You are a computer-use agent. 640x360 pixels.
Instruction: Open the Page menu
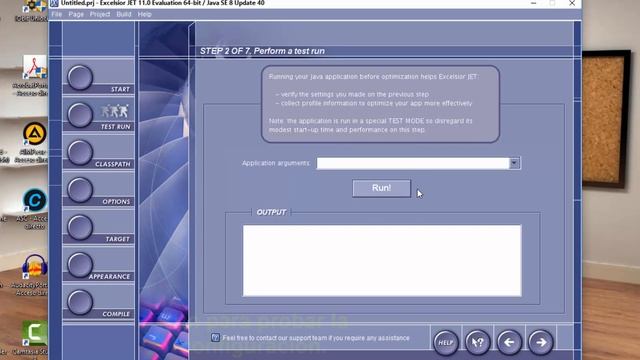tap(76, 14)
